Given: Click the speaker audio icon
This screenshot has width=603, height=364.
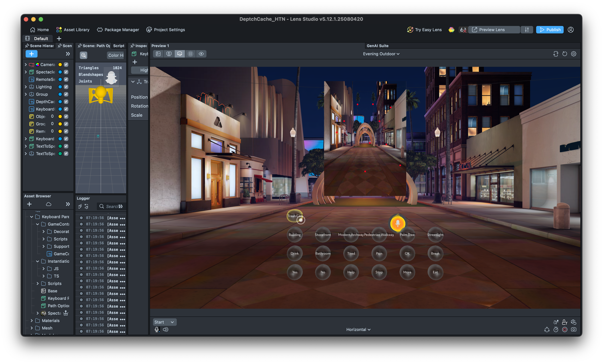Looking at the screenshot, I should [166, 329].
